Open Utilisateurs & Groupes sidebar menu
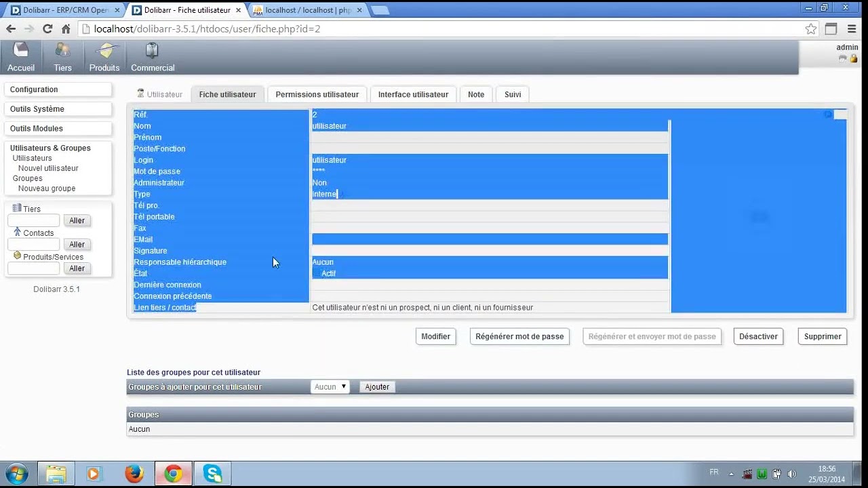 point(50,148)
